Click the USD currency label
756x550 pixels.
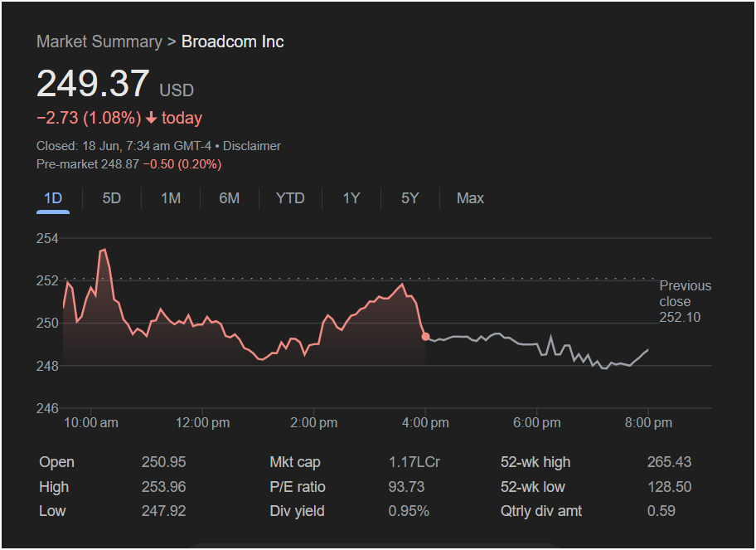(x=177, y=90)
